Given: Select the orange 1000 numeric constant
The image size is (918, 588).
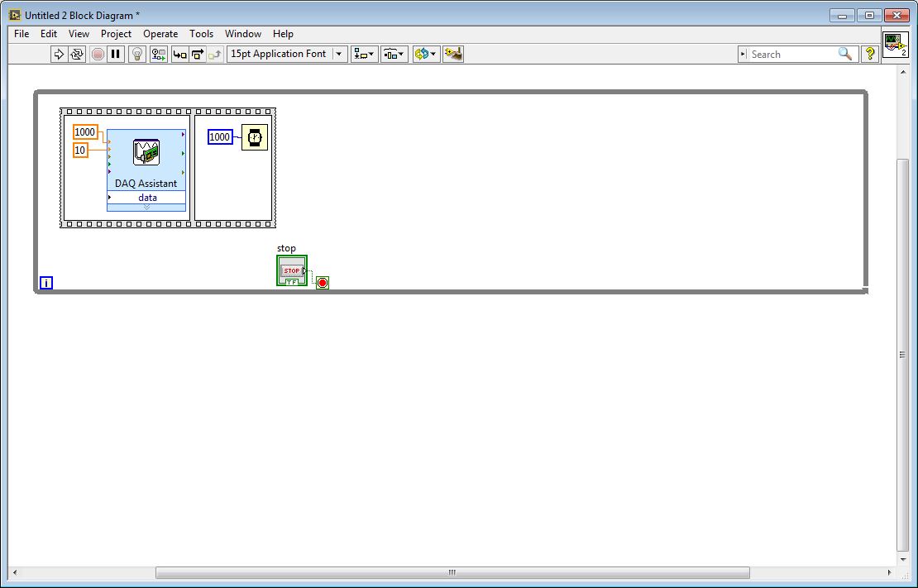Looking at the screenshot, I should click(85, 132).
